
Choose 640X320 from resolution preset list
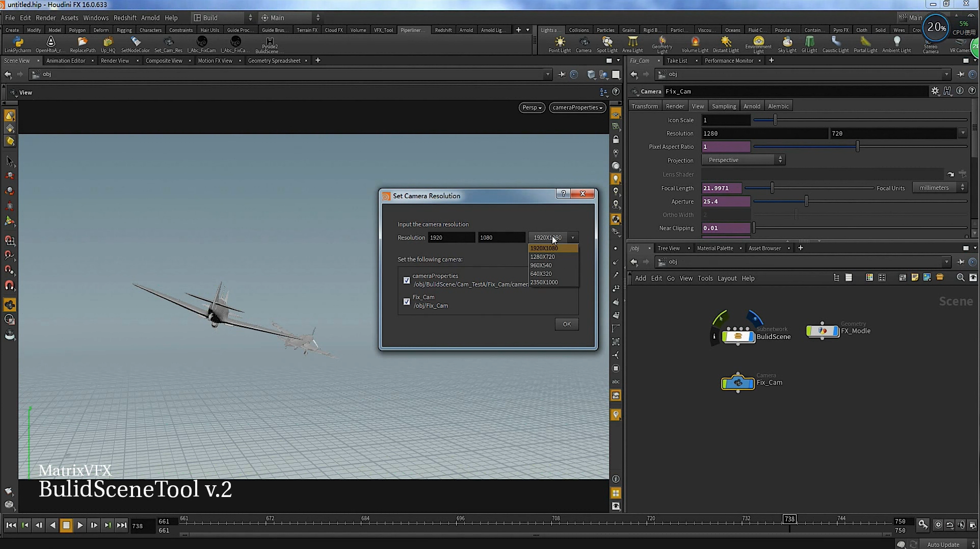[x=553, y=274]
